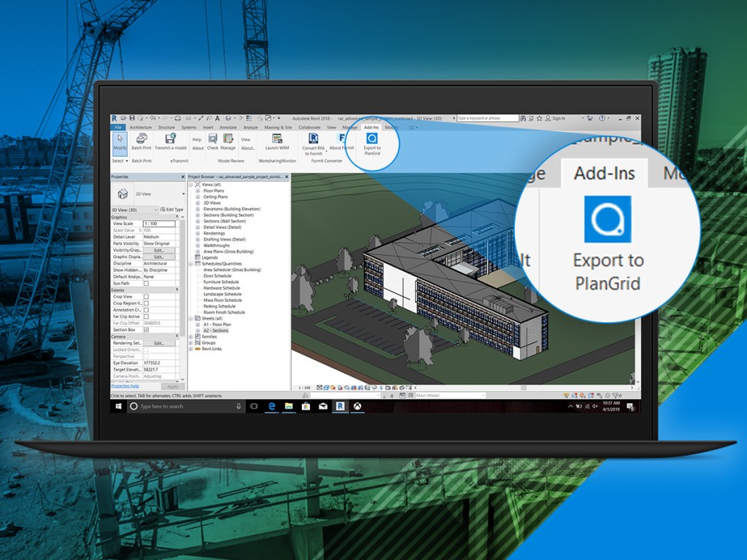Screen dimensions: 747x560
Task: Click the Text tool in quick access toolbar
Action: 217,118
